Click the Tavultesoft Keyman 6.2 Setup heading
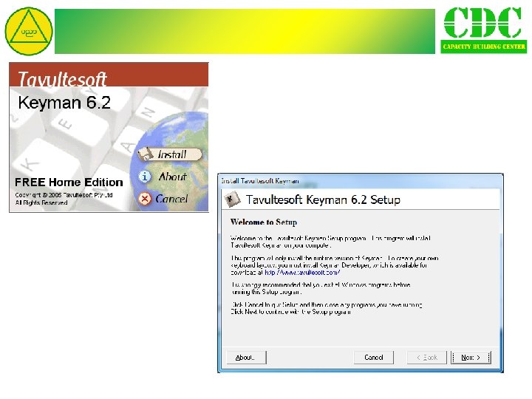532x399 pixels. click(x=323, y=199)
